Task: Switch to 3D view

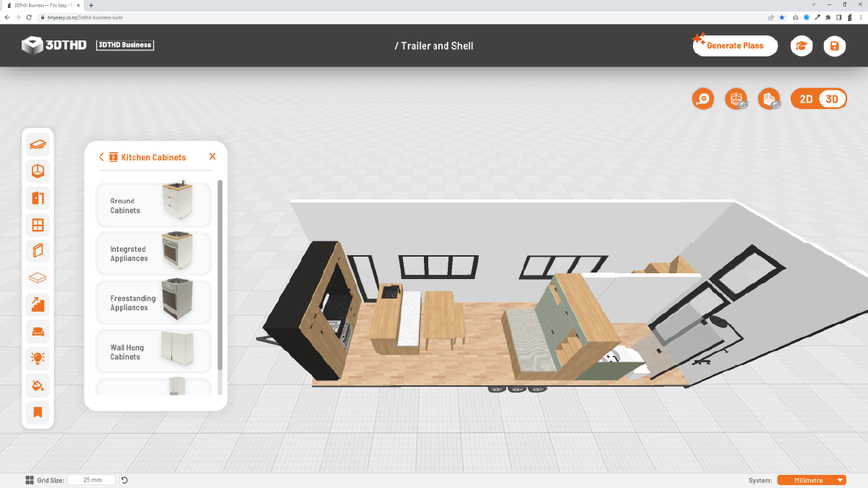Action: pyautogui.click(x=832, y=99)
